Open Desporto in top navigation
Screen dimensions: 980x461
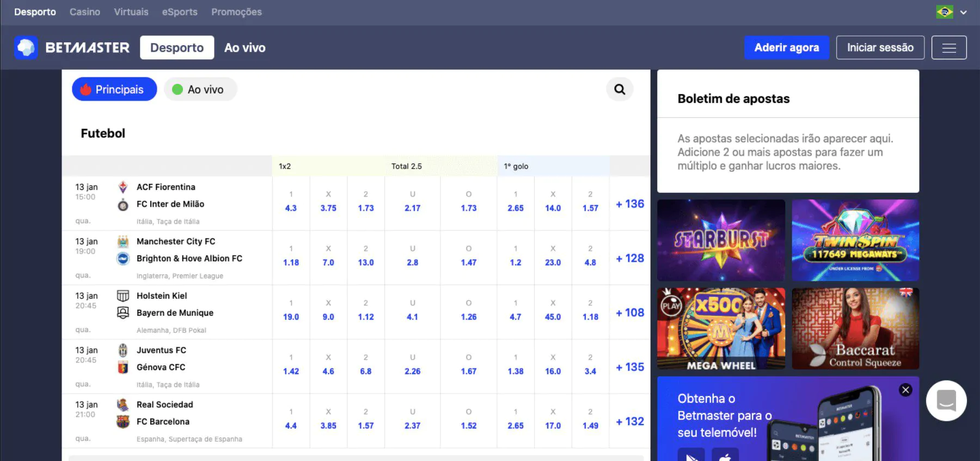[x=35, y=12]
